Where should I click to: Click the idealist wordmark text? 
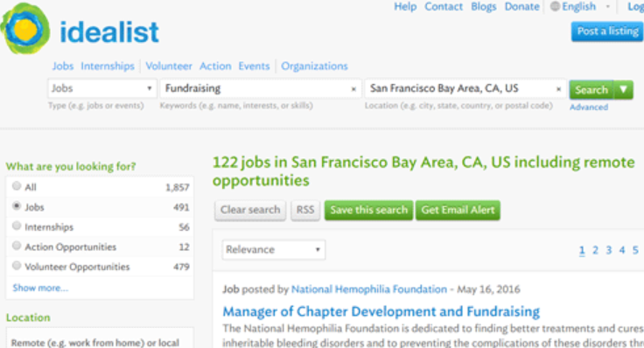coord(109,32)
